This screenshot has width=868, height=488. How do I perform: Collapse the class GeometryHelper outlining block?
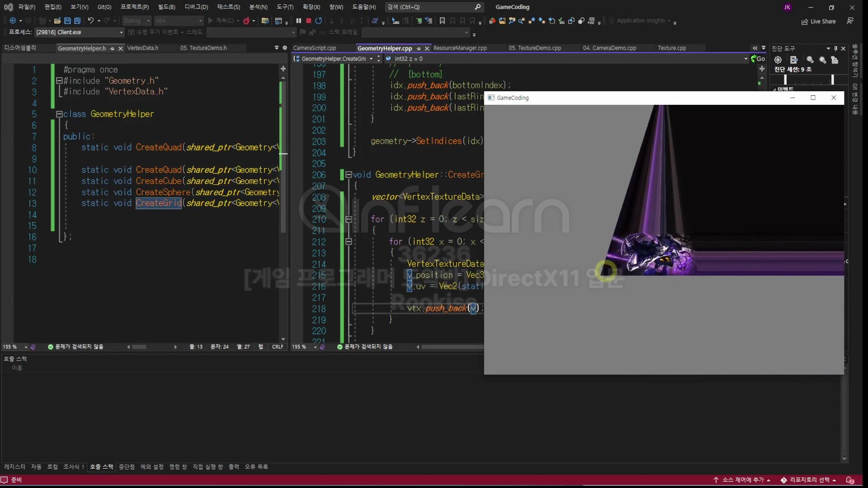click(x=59, y=114)
